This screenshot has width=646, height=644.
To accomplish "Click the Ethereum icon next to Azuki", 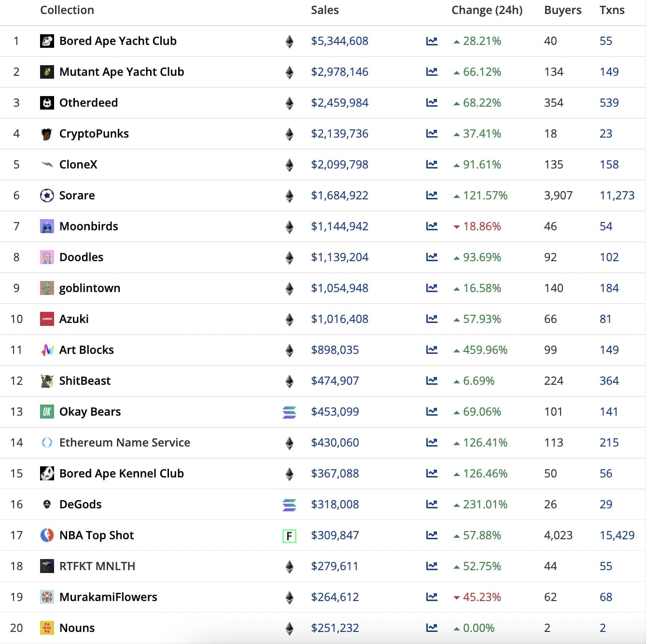I will [289, 319].
